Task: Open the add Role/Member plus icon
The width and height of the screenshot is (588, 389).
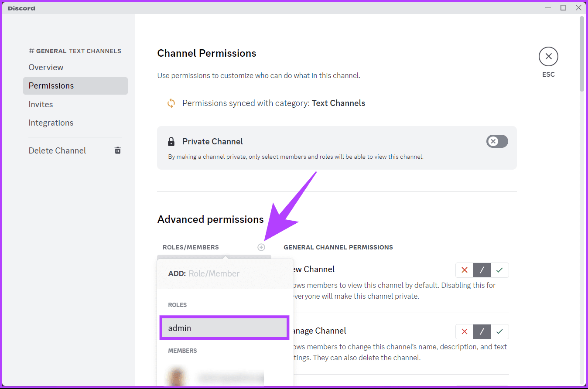Action: [x=261, y=247]
